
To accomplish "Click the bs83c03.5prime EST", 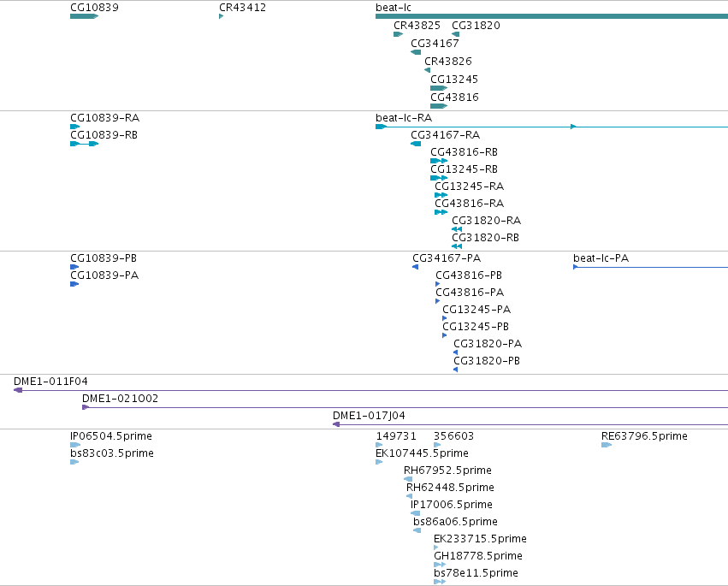I will point(74,462).
